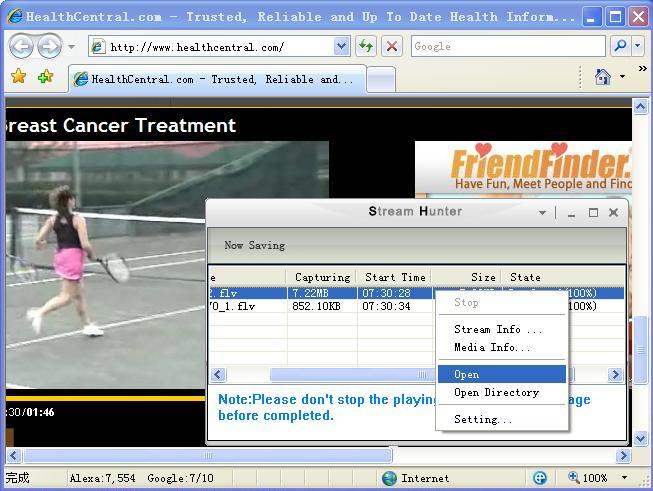The image size is (653, 491).
Task: Click page icon in address bar
Action: click(x=97, y=47)
